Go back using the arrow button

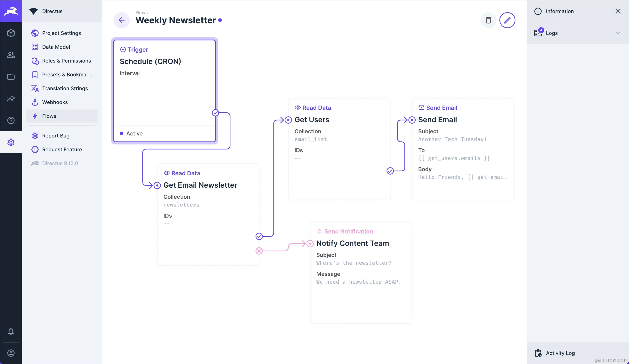(x=121, y=20)
